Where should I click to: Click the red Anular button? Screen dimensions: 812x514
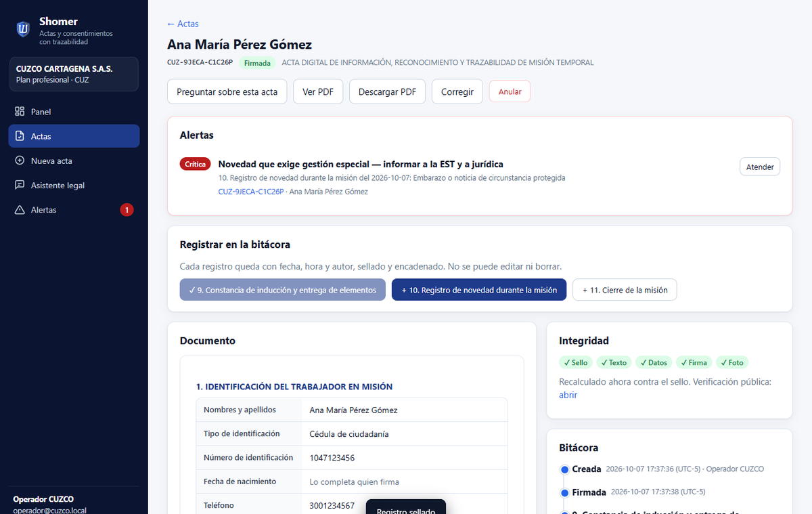tap(510, 92)
